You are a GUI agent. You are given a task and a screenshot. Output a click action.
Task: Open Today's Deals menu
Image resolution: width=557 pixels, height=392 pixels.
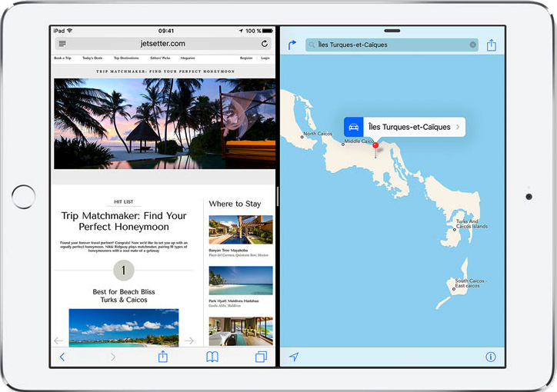click(x=92, y=58)
